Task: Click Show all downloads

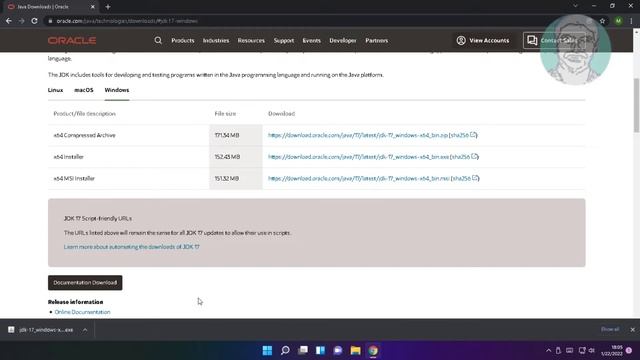Action: tap(610, 329)
